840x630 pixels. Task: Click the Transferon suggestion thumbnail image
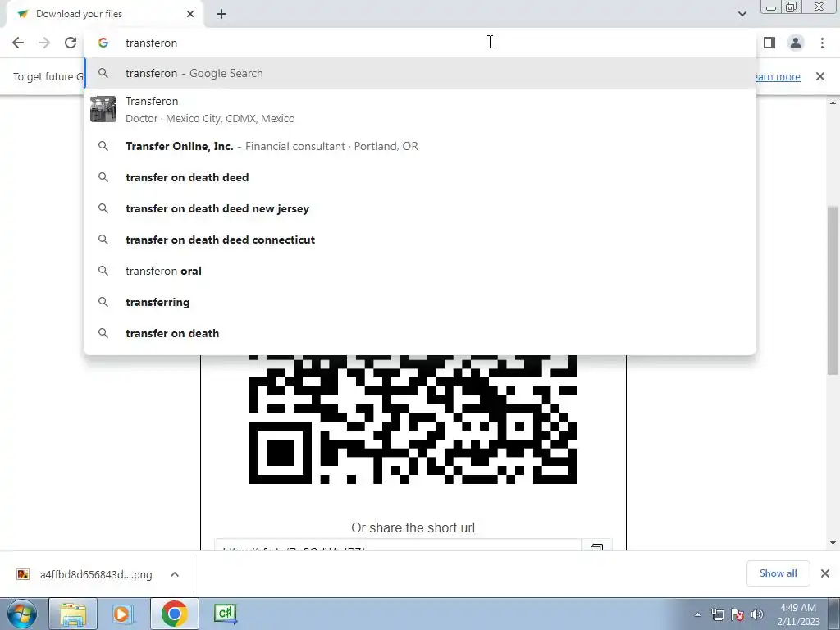pyautogui.click(x=103, y=109)
